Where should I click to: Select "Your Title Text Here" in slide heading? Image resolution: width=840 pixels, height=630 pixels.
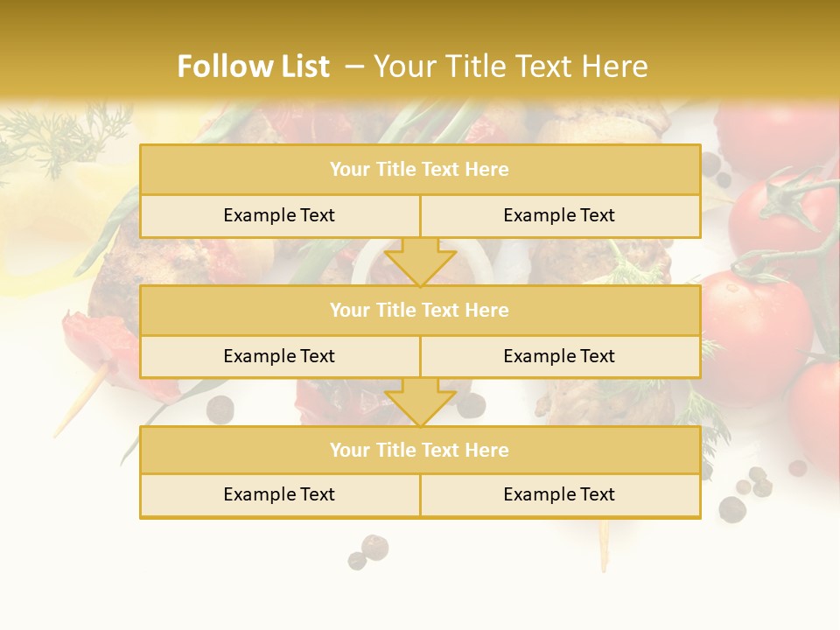coord(510,66)
